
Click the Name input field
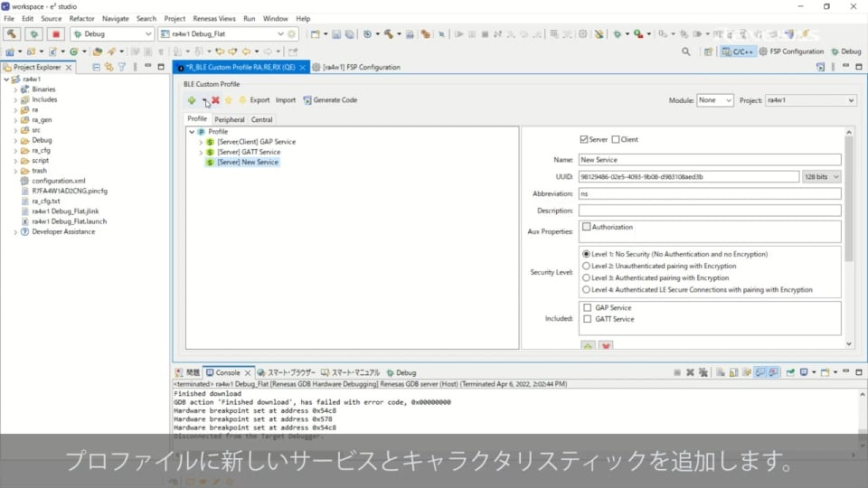tap(710, 160)
